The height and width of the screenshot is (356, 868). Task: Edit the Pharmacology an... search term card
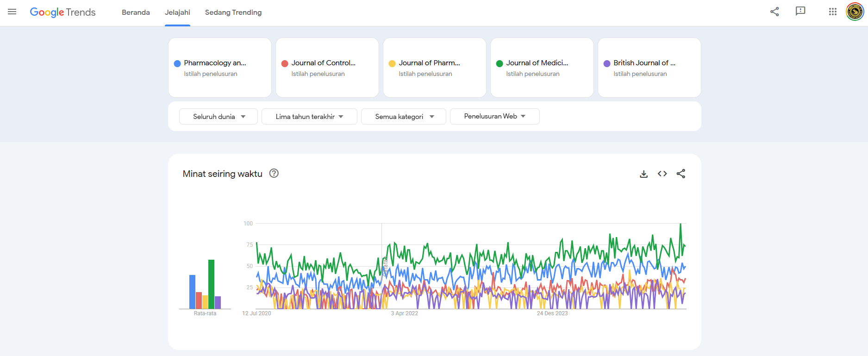tap(220, 68)
